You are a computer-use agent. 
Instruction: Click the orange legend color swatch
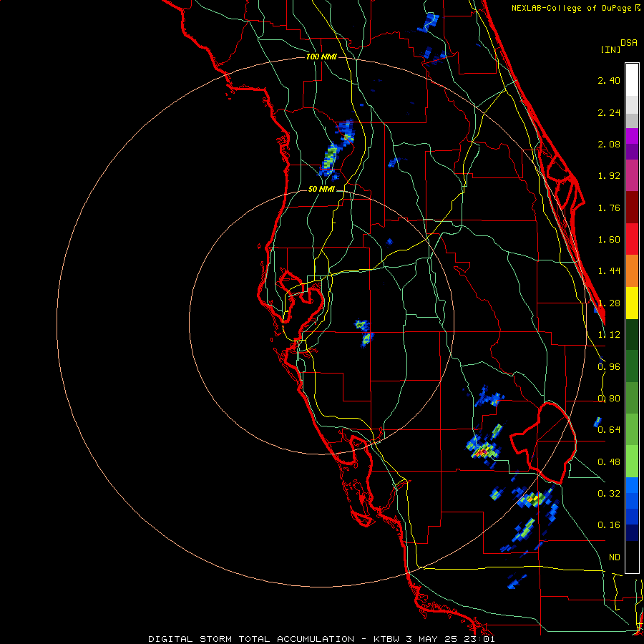click(x=632, y=271)
